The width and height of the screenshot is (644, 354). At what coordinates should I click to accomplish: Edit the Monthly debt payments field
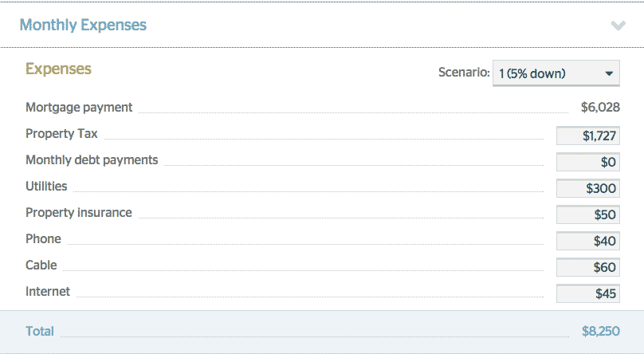[x=587, y=162]
